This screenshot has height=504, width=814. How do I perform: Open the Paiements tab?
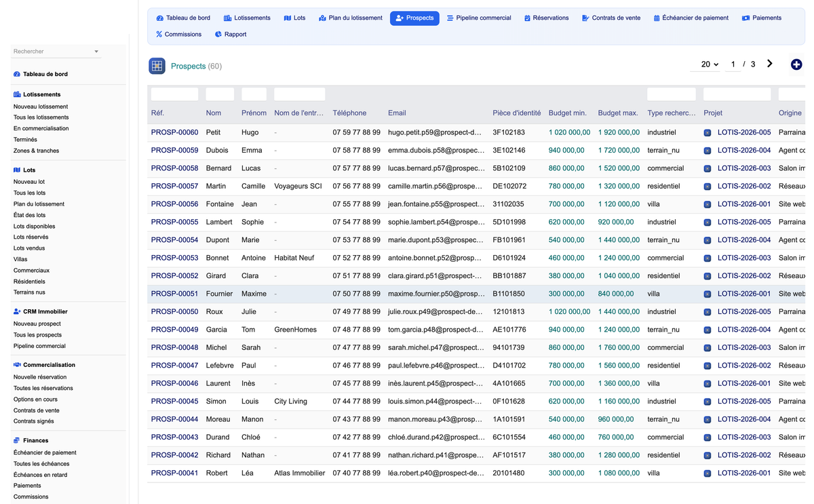click(761, 18)
